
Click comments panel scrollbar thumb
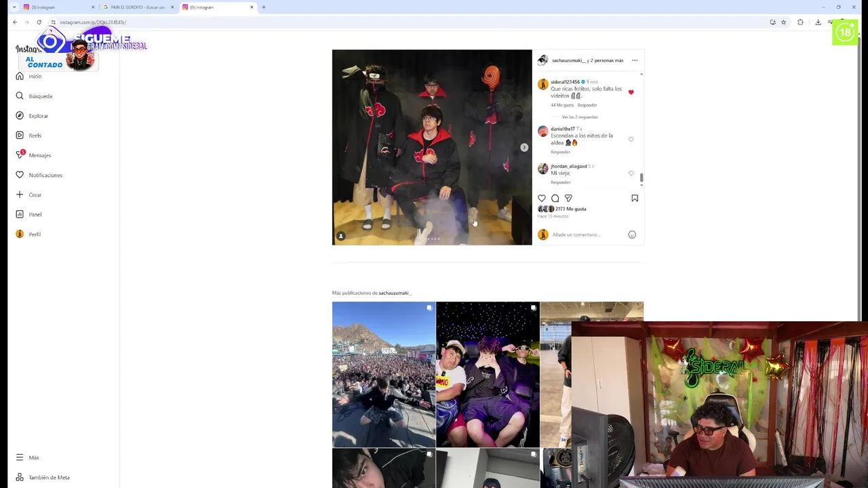tap(642, 178)
